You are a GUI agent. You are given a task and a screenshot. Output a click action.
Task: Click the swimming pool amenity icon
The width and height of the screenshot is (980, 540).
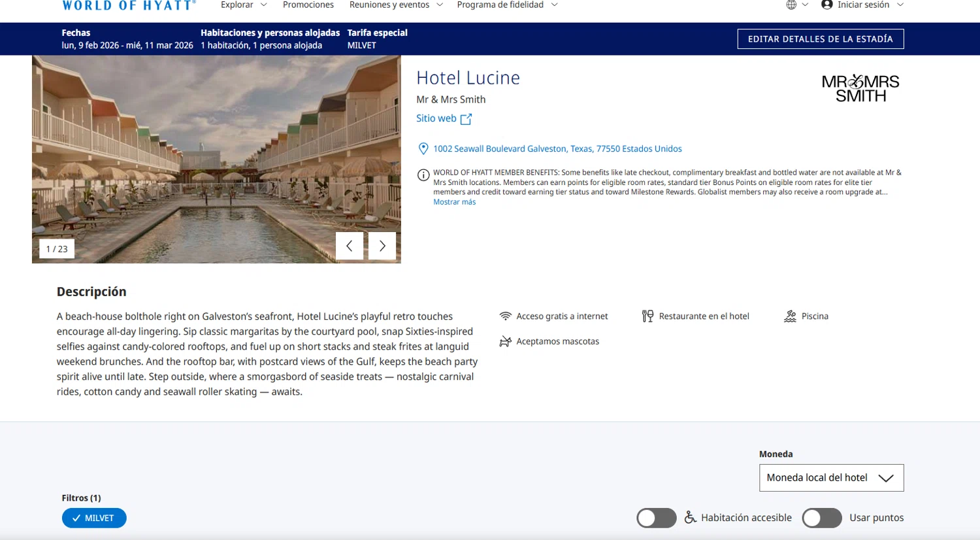pyautogui.click(x=790, y=316)
